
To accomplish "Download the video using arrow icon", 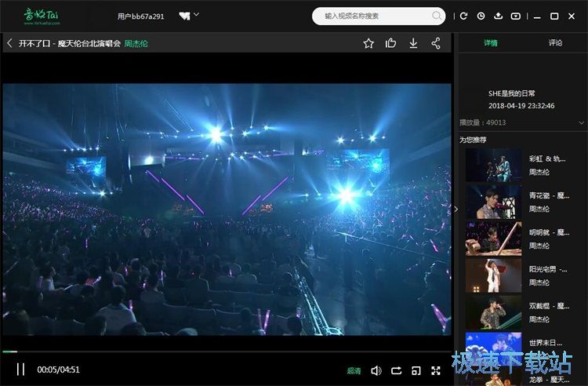I will pyautogui.click(x=413, y=43).
